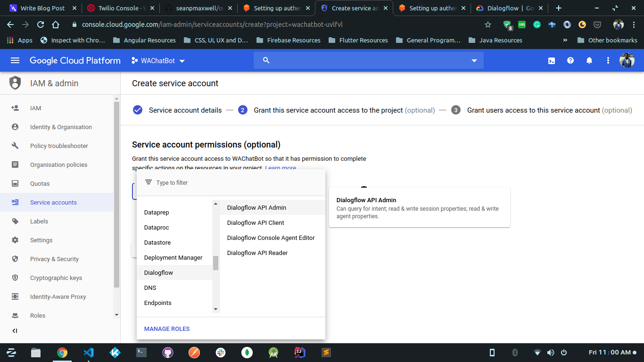Expand the search bar dropdown arrow
This screenshot has height=362, width=644.
[474, 61]
